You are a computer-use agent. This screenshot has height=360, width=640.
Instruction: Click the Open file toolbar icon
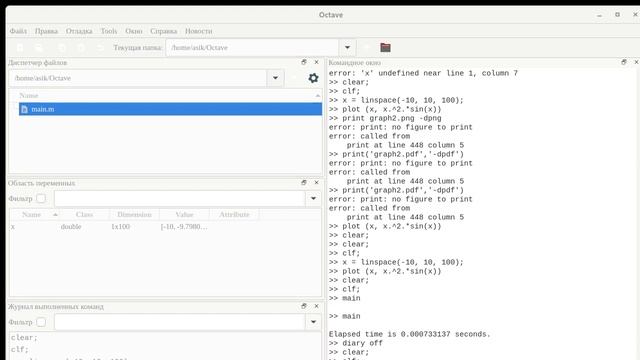(39, 48)
